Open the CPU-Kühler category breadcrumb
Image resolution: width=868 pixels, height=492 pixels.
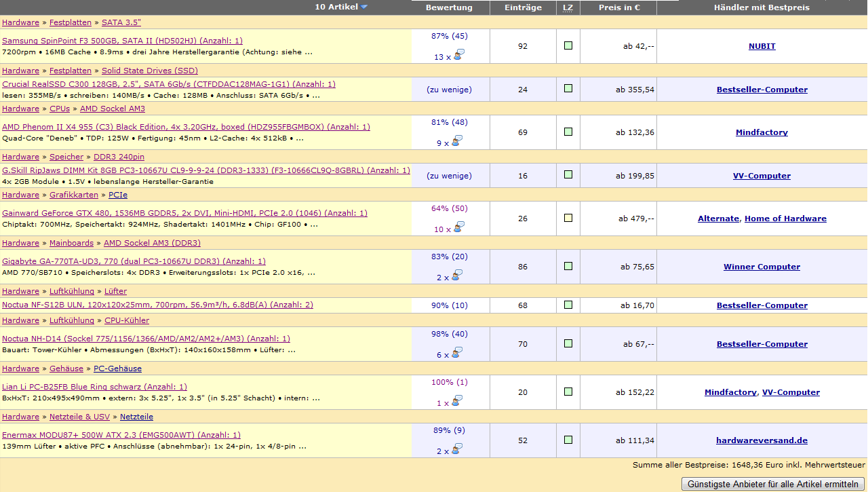(x=127, y=320)
